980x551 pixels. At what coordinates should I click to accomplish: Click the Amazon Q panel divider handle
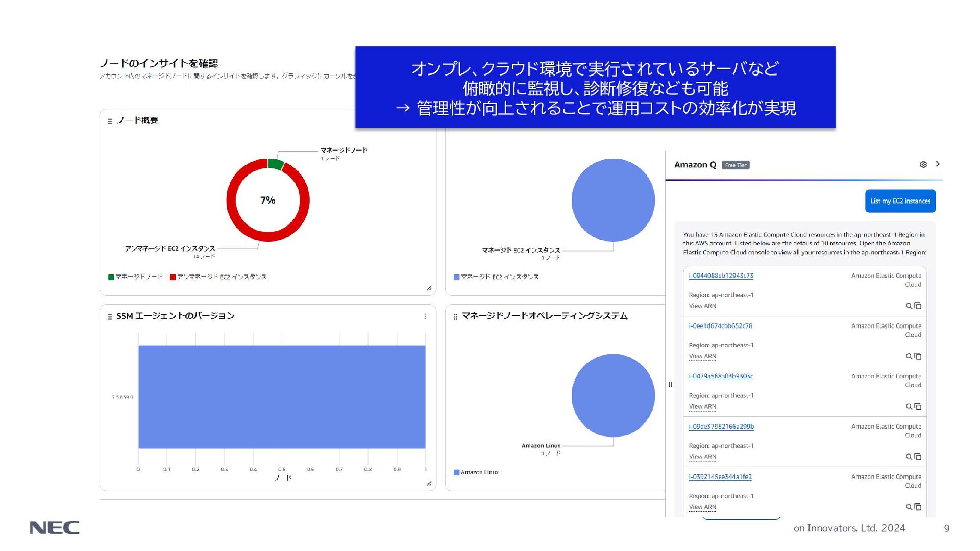(x=670, y=384)
